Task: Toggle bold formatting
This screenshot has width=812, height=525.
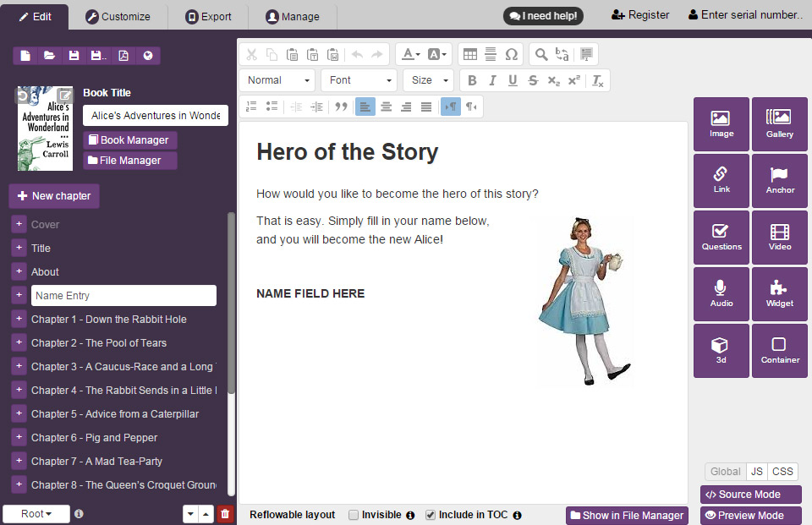Action: click(x=472, y=80)
